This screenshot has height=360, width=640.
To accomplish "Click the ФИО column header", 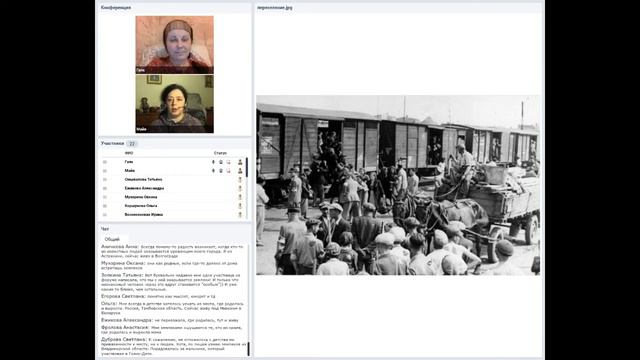I will (x=129, y=153).
